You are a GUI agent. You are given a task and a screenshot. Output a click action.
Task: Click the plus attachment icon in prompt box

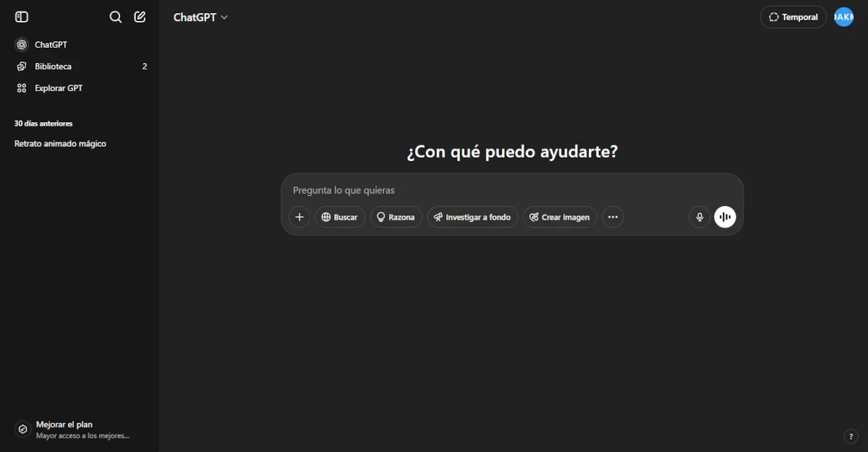(x=299, y=217)
